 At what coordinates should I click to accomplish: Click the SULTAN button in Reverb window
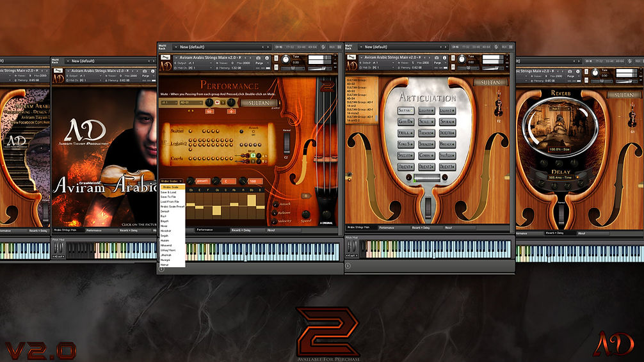click(624, 95)
